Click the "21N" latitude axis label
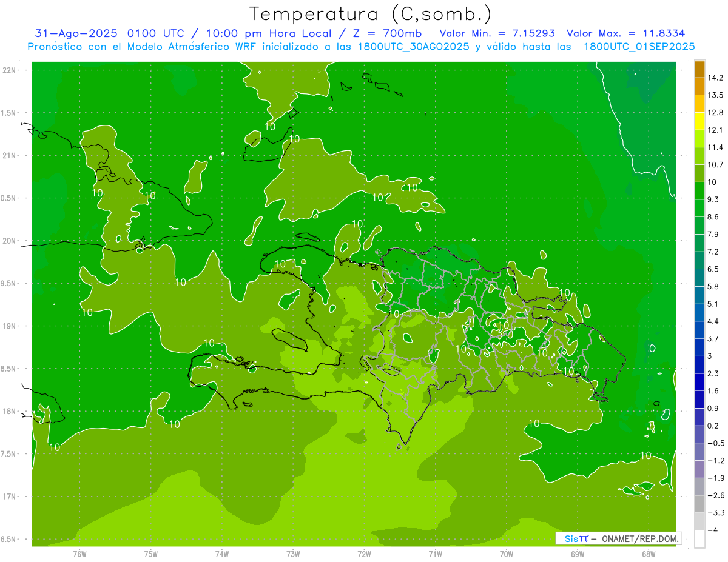Screen dimensions: 728x562 (x=10, y=155)
